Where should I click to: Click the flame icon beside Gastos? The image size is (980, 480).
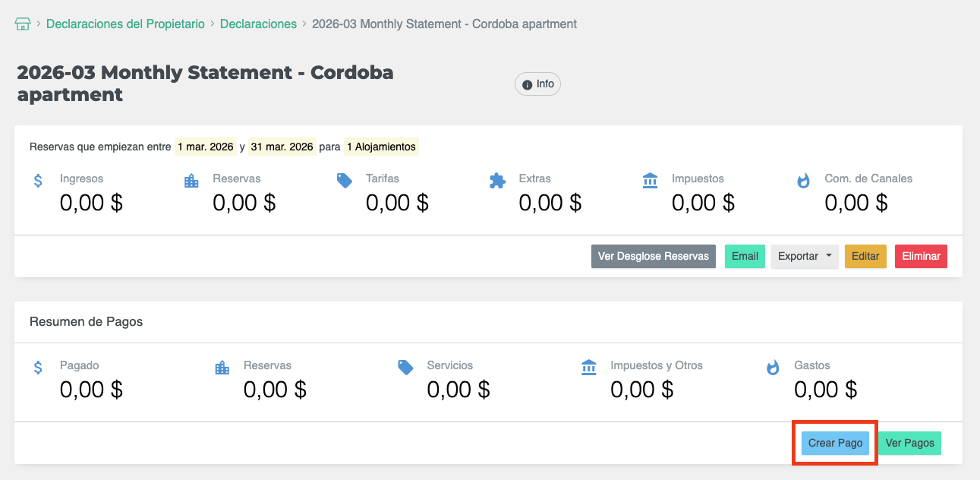coord(773,368)
